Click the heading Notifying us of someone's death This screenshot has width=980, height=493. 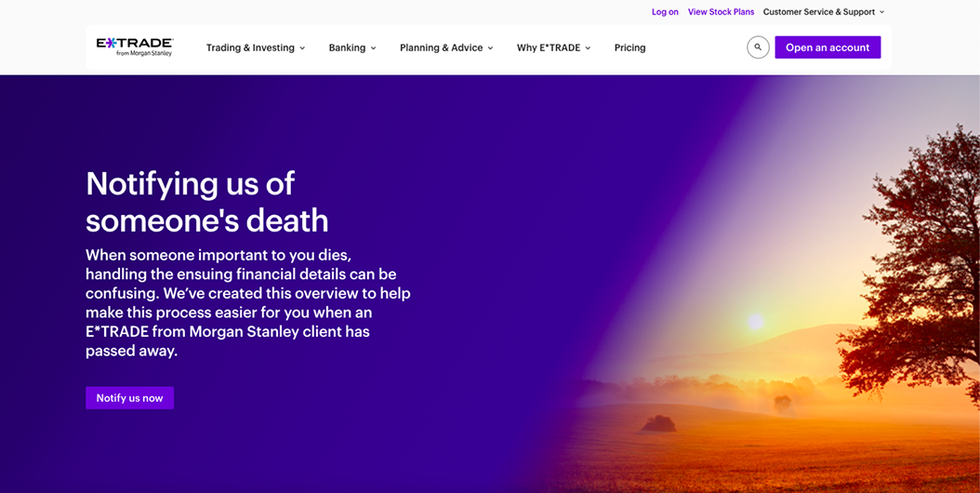[206, 202]
